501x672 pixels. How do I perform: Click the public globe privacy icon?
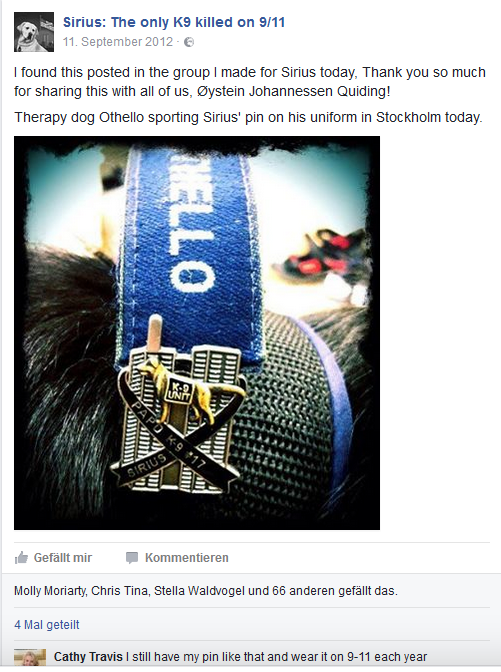click(189, 42)
